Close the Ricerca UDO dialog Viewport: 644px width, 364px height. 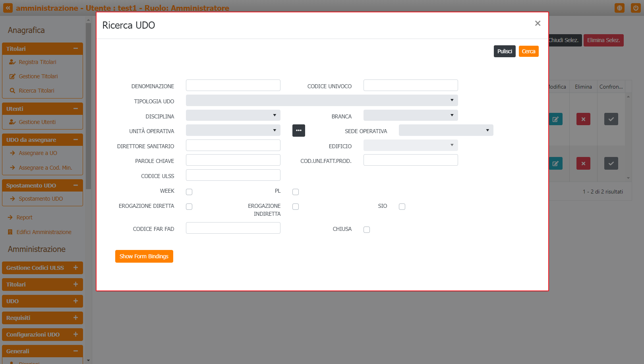[538, 23]
